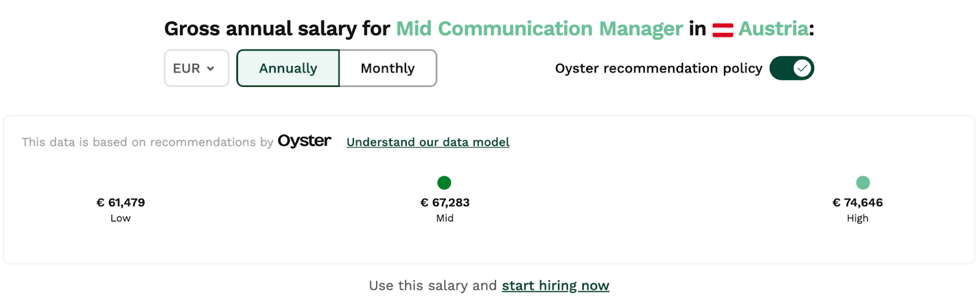Click the Austria country name in heading

[773, 29]
